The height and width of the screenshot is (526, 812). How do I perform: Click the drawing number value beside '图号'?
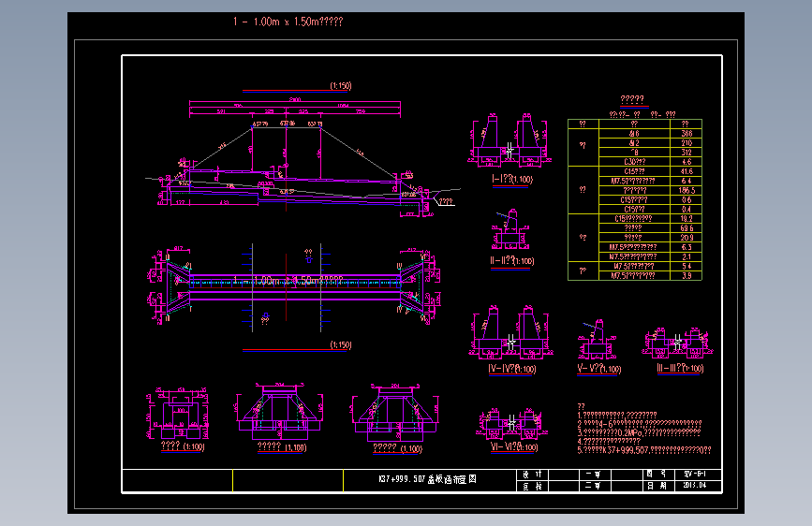(x=694, y=475)
